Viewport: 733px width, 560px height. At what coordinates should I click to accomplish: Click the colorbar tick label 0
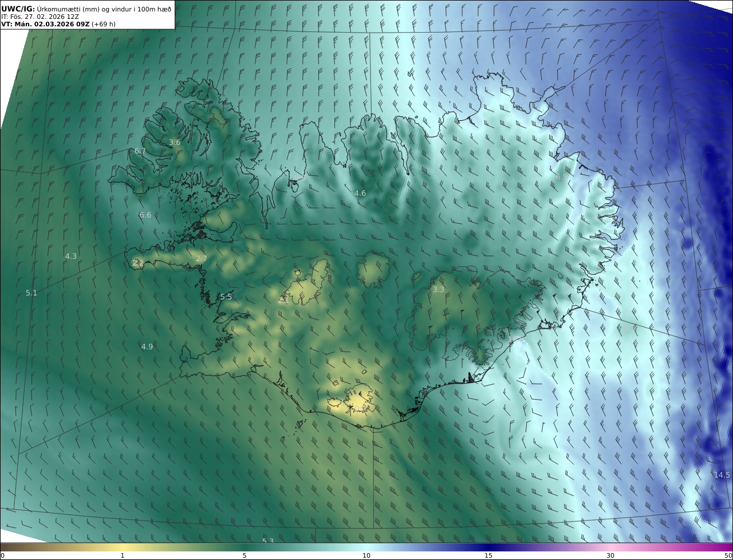(x=2, y=555)
